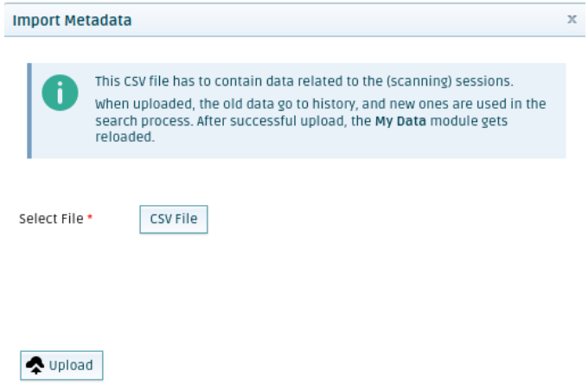Select the red required asterisk

click(x=90, y=217)
